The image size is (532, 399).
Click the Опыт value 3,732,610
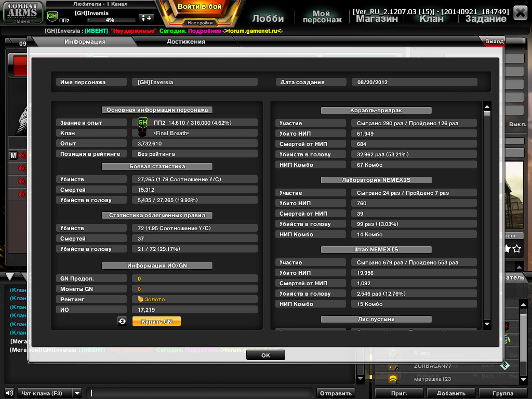point(194,143)
